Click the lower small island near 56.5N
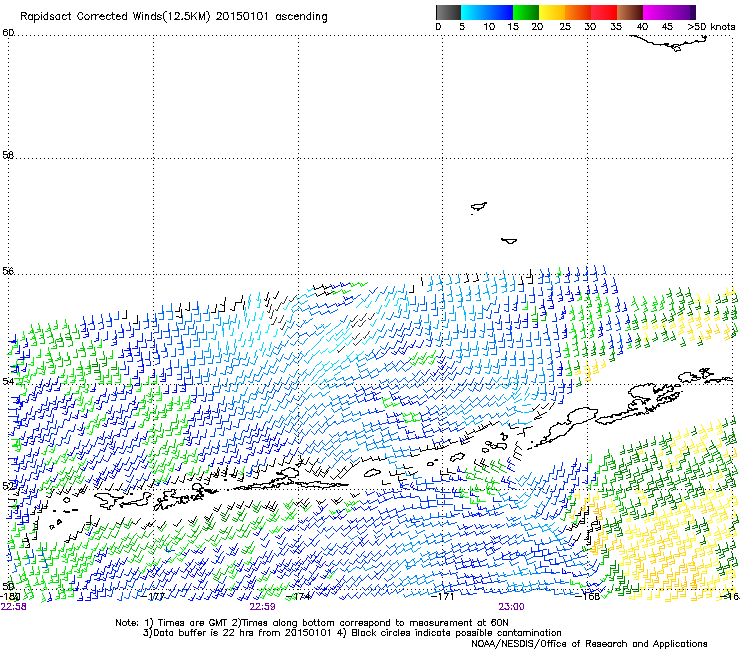Screen dimensions: 740x650 point(509,241)
